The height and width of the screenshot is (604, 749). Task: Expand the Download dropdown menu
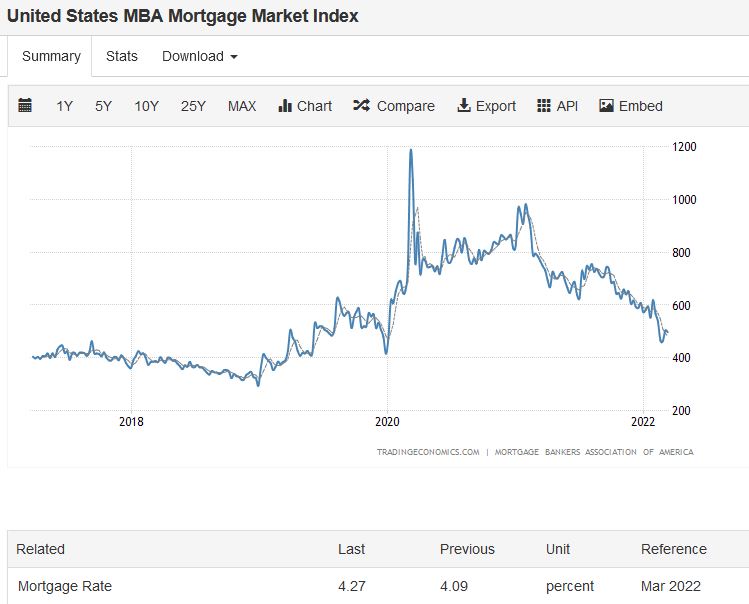pyautogui.click(x=200, y=56)
